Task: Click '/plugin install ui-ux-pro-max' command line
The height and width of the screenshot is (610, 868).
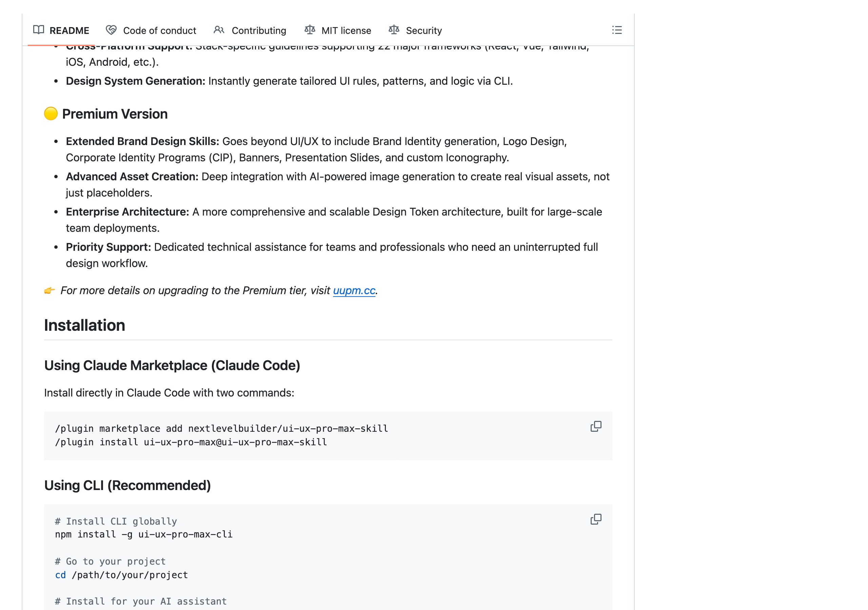Action: tap(191, 442)
